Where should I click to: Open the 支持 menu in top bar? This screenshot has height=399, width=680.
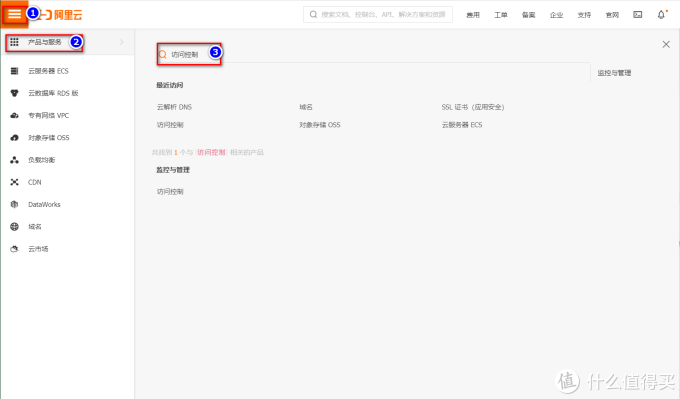coord(584,15)
